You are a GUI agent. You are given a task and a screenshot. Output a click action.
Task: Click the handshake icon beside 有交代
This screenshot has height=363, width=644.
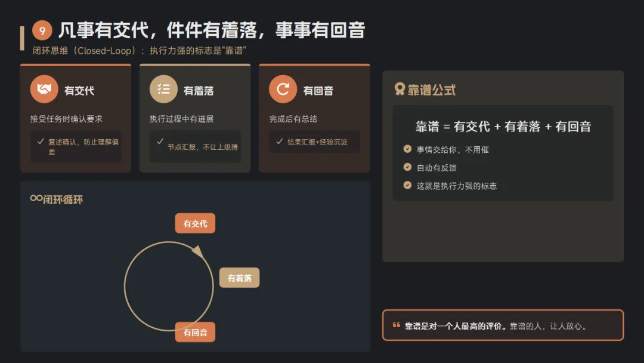44,89
